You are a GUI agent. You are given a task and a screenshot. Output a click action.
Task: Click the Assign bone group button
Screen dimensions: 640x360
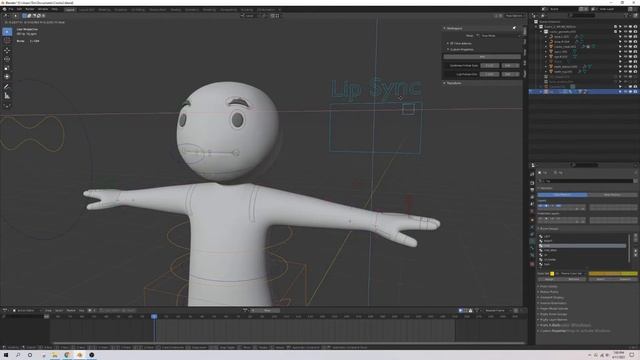click(x=549, y=279)
